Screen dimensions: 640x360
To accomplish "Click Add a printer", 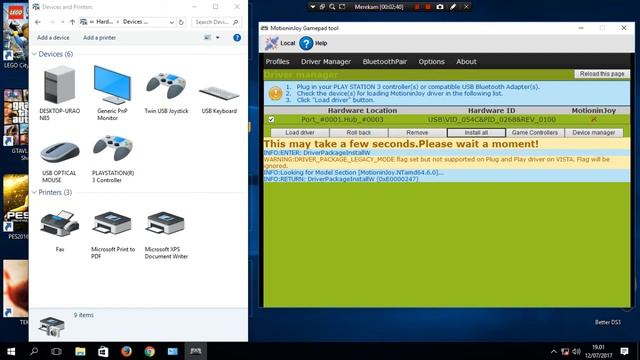I will (100, 38).
